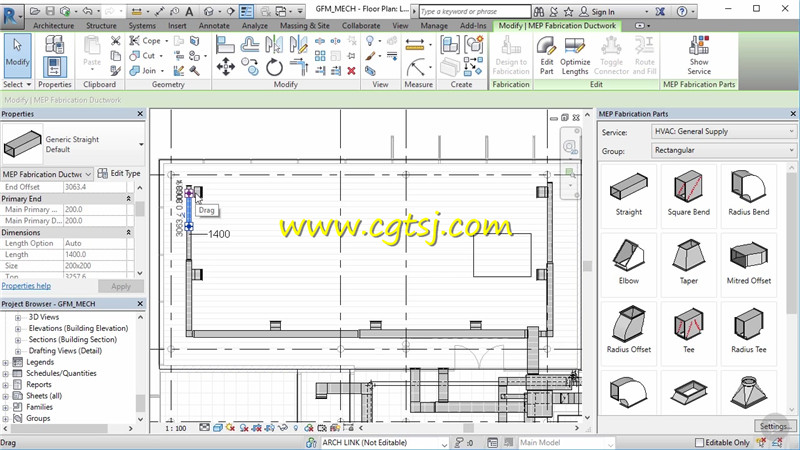
Task: Click the Offset tool icon
Action: pos(249,44)
